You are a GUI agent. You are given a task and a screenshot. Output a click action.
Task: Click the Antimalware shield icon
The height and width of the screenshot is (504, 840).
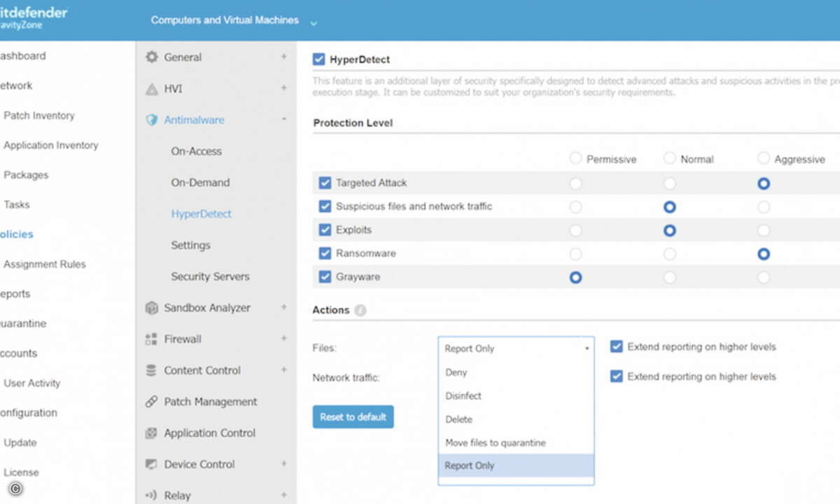[x=151, y=120]
